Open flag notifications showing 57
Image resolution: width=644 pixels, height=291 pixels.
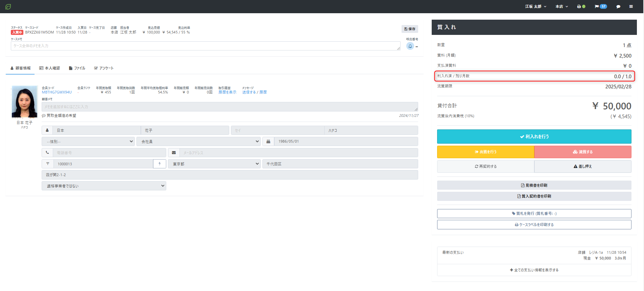601,6
